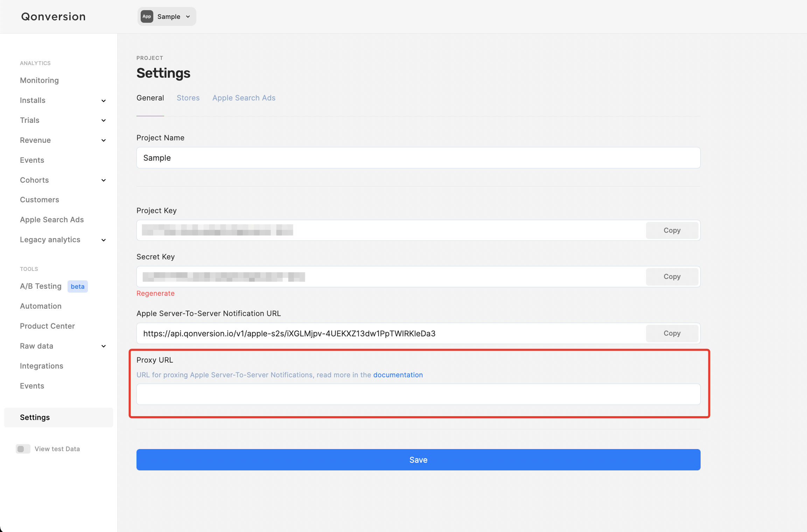Expand the Cohorts chevron

coord(104,180)
